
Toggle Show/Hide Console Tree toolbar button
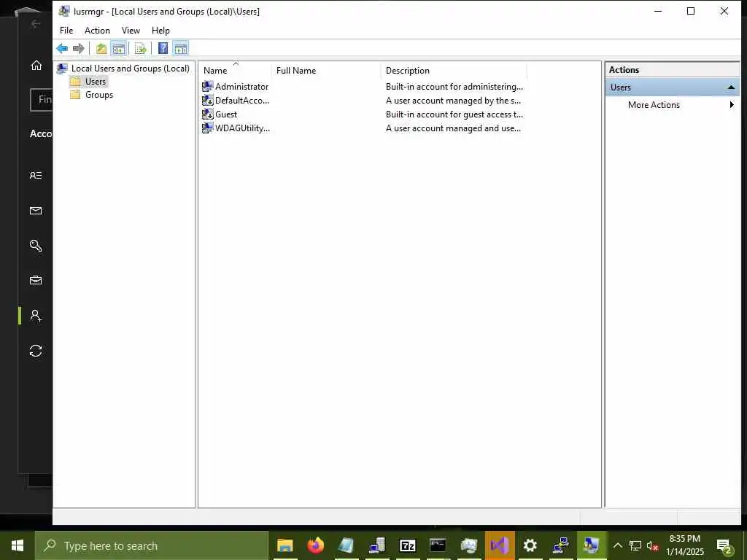[x=119, y=48]
